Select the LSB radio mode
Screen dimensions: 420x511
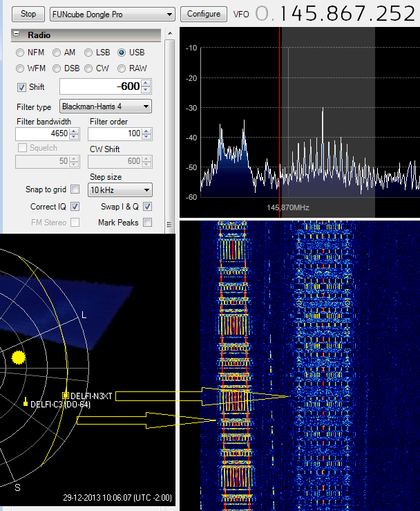click(88, 53)
